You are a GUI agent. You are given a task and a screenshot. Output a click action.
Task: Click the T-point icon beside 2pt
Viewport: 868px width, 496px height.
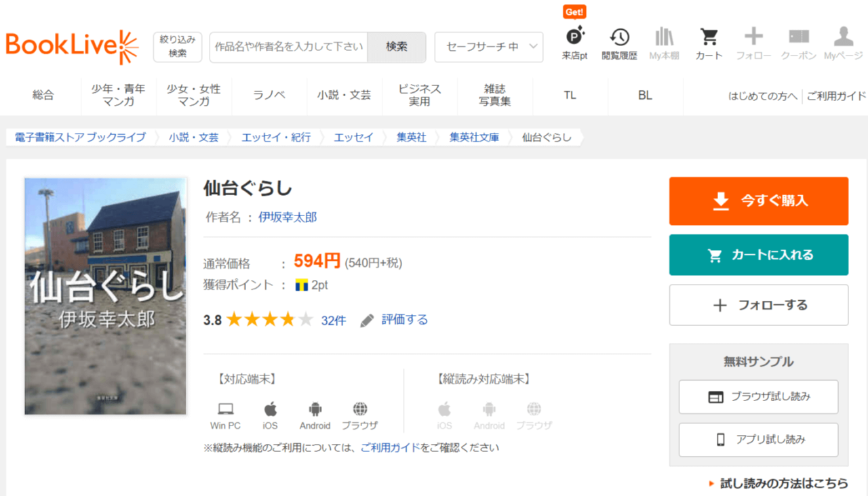click(302, 285)
